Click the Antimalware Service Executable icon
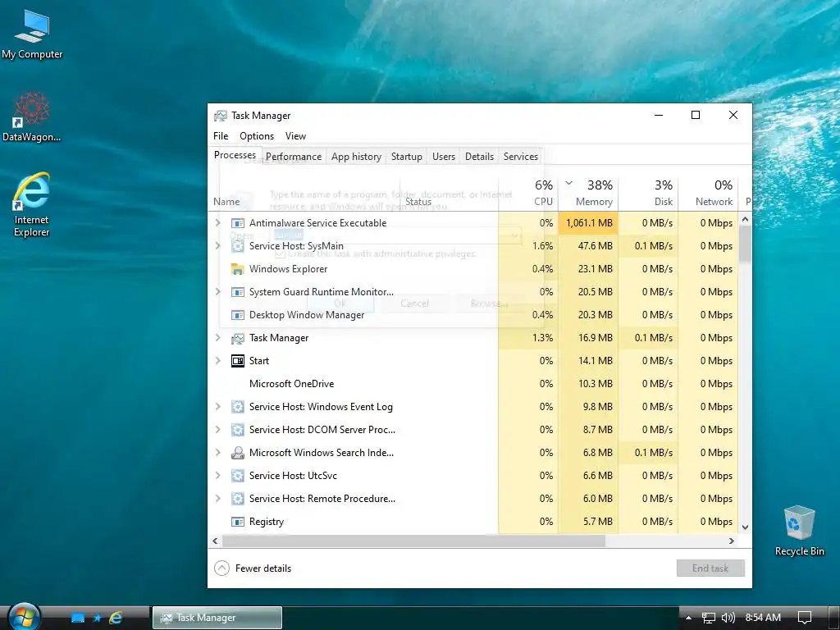The width and height of the screenshot is (840, 630). pyautogui.click(x=237, y=223)
